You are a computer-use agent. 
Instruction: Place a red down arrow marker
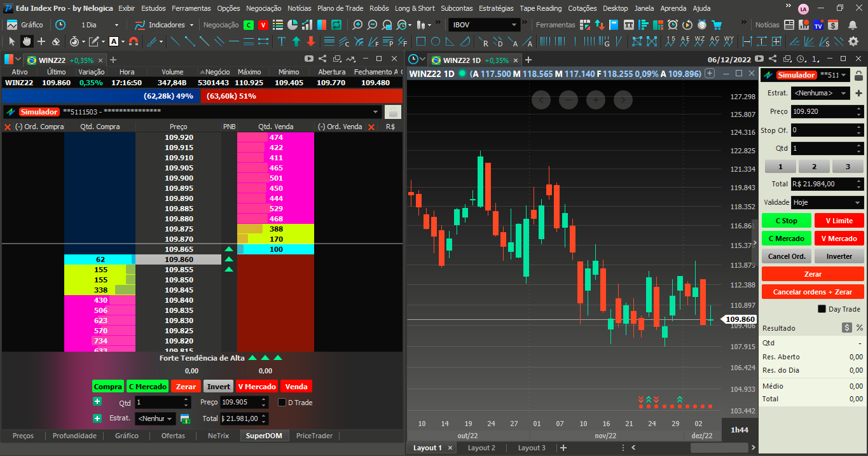click(x=311, y=41)
